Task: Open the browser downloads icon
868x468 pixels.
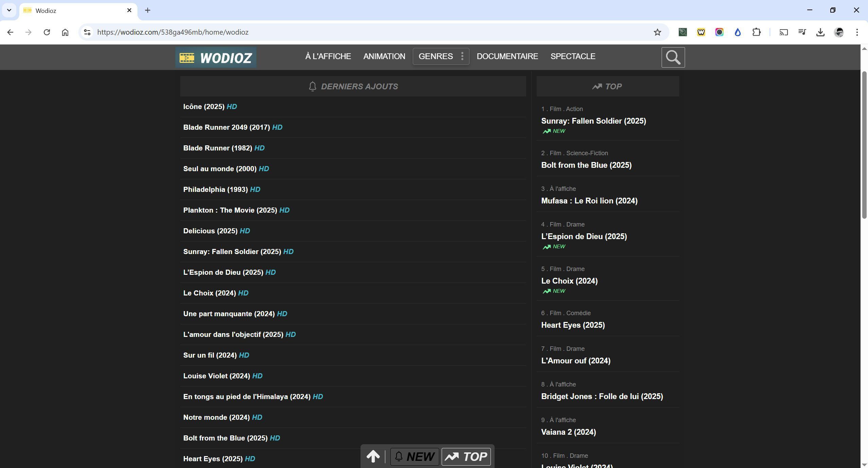Action: (x=820, y=32)
